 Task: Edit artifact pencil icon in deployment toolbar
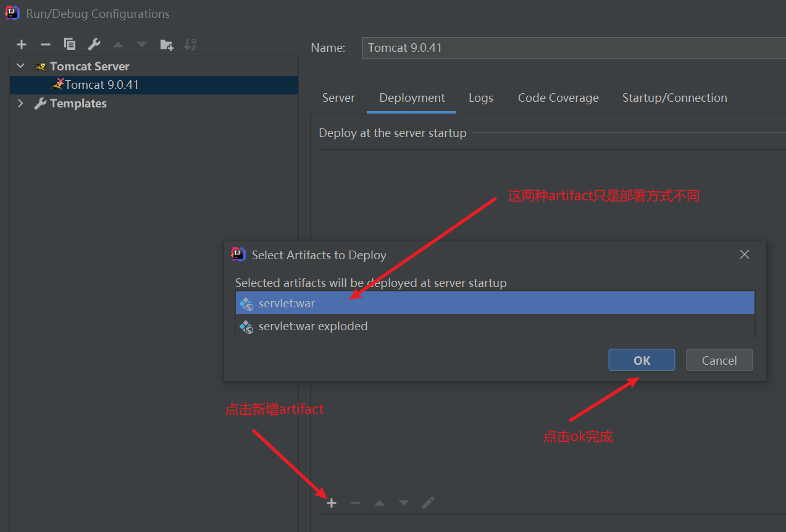[x=428, y=503]
